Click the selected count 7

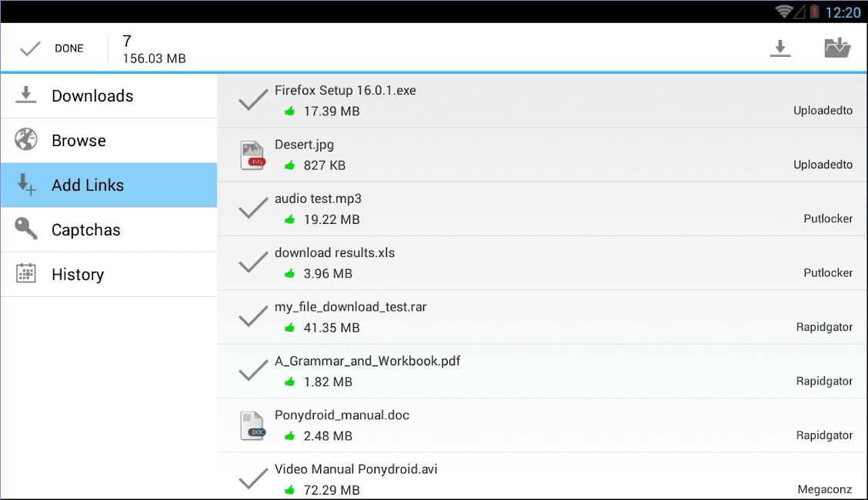(127, 42)
